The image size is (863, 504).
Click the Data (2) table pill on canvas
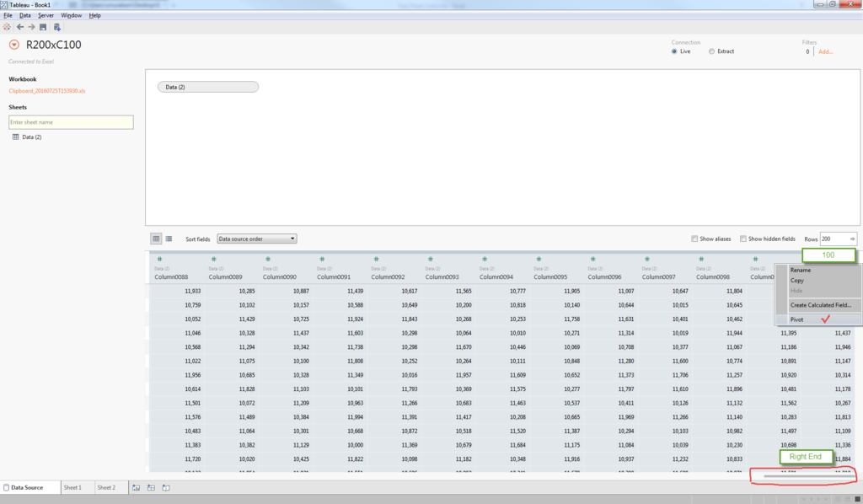point(208,87)
